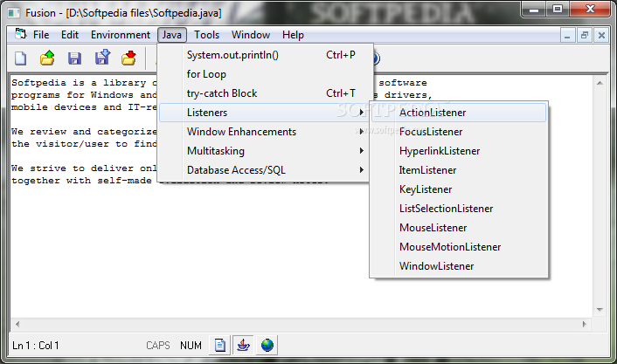Select the Java coffee cup mode icon
The height and width of the screenshot is (364, 617).
coord(243,345)
